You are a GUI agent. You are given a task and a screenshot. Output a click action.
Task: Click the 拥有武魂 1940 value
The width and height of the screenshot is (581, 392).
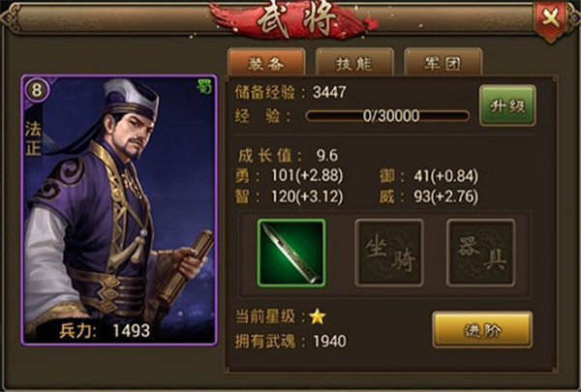pyautogui.click(x=330, y=341)
